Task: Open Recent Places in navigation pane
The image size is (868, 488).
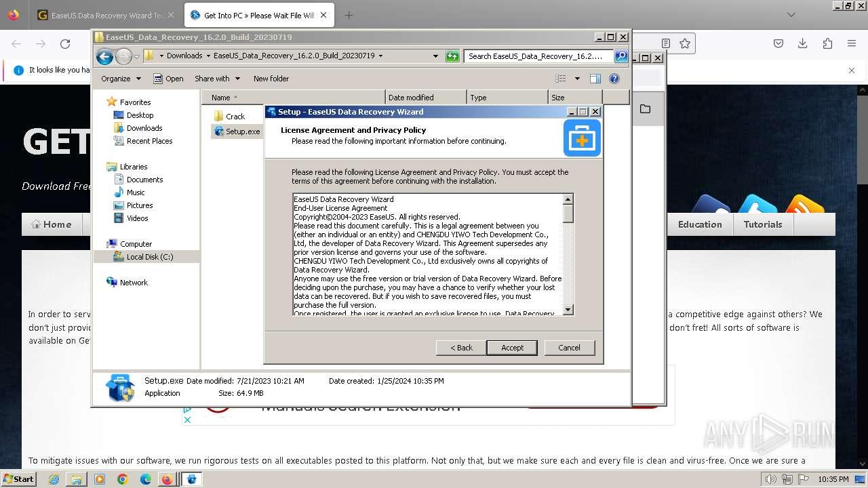Action: 143,141
